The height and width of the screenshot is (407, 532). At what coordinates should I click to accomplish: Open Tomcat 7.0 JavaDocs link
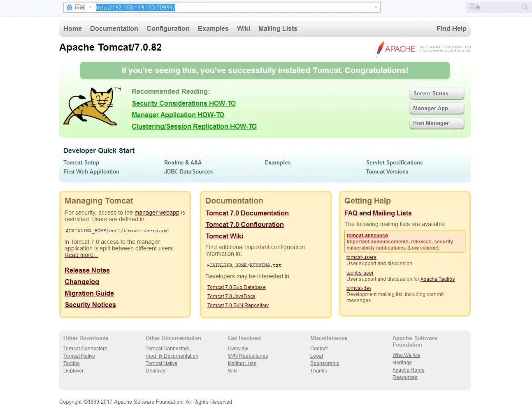click(x=231, y=296)
